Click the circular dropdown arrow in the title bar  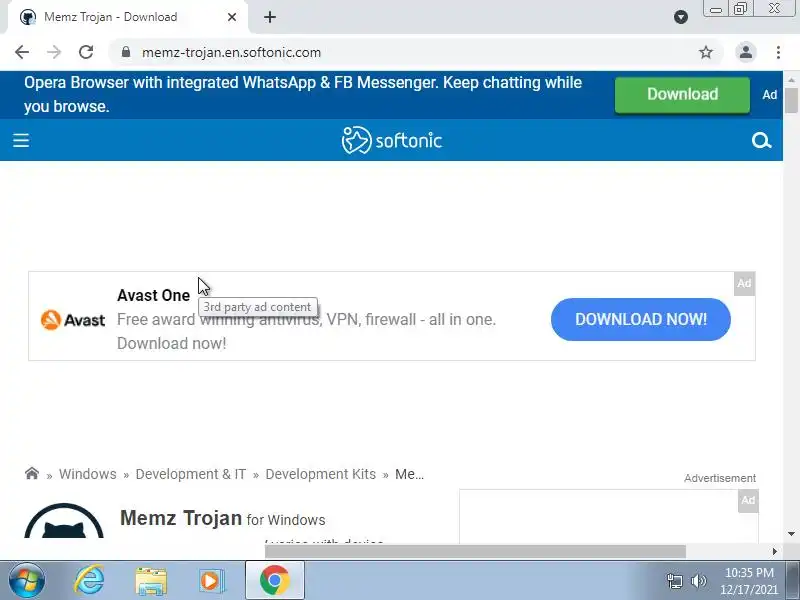(x=681, y=17)
